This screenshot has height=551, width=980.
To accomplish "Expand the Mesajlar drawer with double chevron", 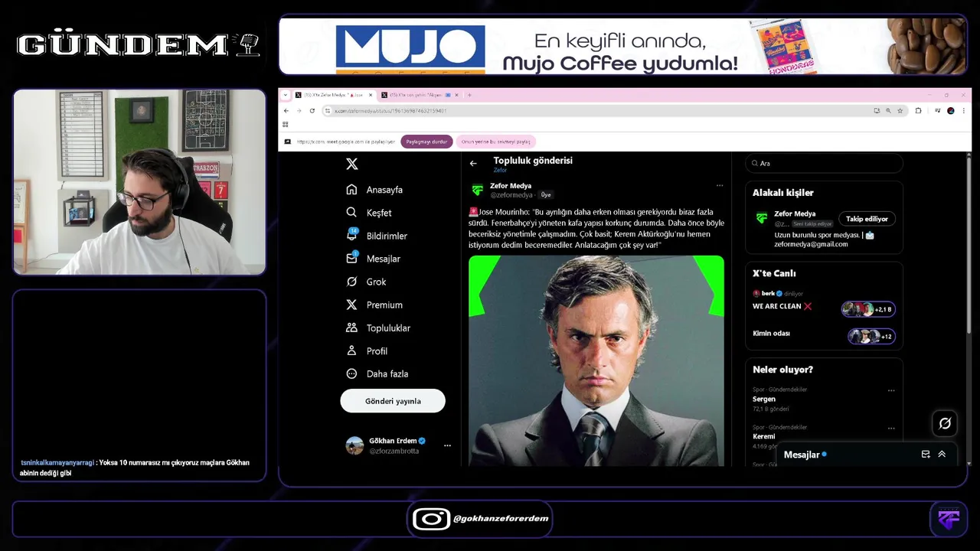I will pyautogui.click(x=942, y=455).
